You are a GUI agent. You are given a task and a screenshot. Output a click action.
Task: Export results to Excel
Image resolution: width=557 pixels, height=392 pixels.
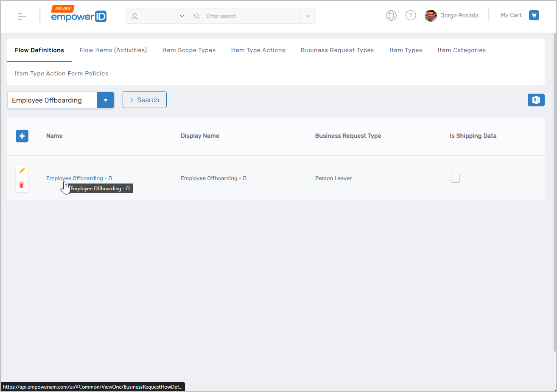pyautogui.click(x=536, y=100)
